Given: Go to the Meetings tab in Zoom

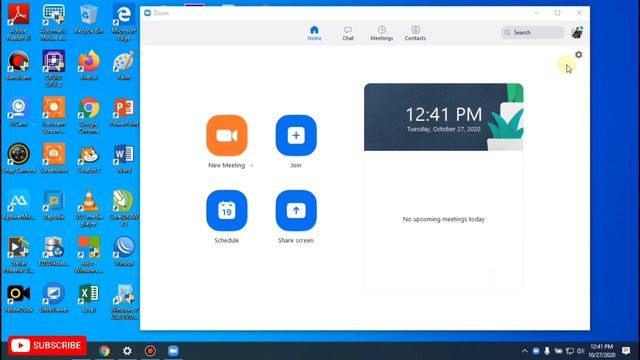Looking at the screenshot, I should click(382, 33).
